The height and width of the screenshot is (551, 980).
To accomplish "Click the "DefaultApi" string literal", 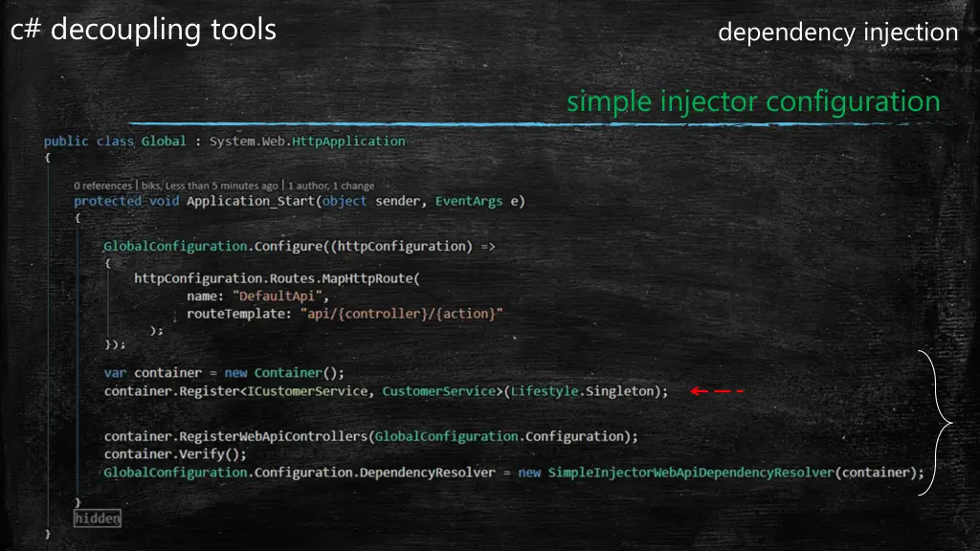I will (x=278, y=297).
